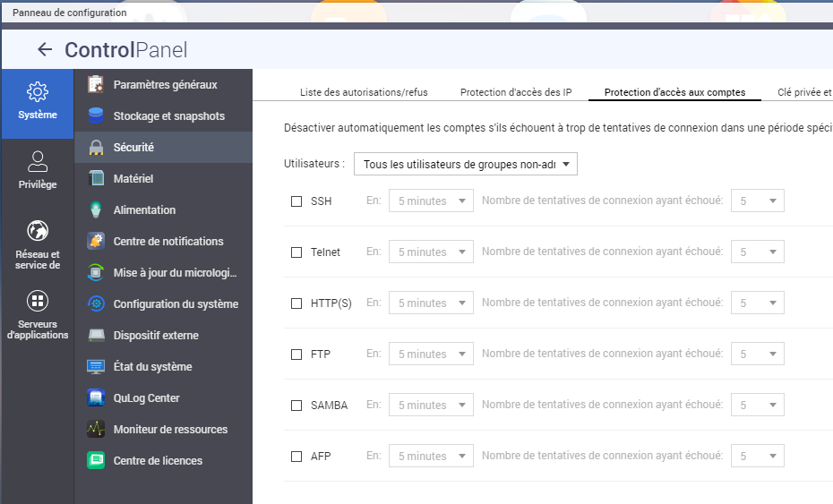Viewport: 833px width, 504px height.
Task: Select Centre de notifications icon
Action: click(x=97, y=242)
